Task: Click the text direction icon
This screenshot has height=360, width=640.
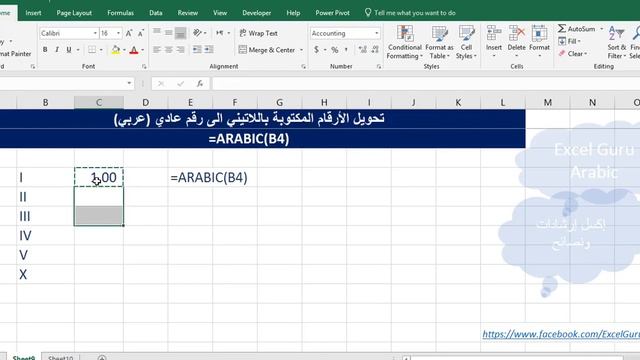Action: tap(220, 33)
